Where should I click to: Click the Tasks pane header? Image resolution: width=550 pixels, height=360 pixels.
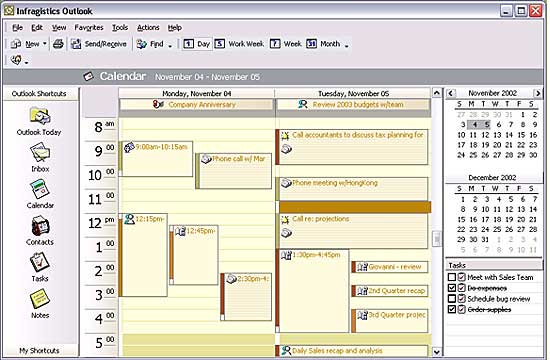(x=494, y=265)
